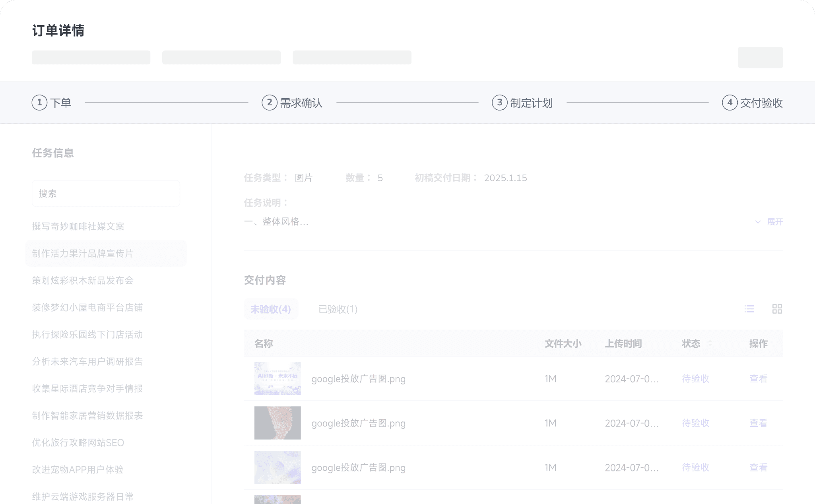Switch to list view icon

749,309
